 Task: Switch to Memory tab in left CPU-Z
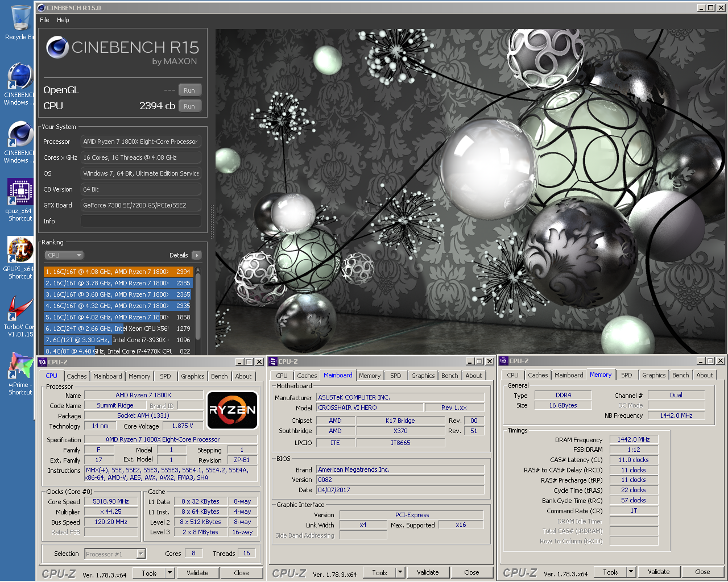pyautogui.click(x=139, y=376)
